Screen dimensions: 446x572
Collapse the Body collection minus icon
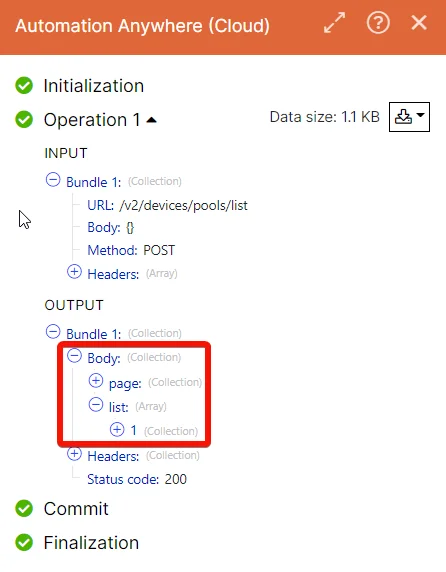pyautogui.click(x=74, y=356)
